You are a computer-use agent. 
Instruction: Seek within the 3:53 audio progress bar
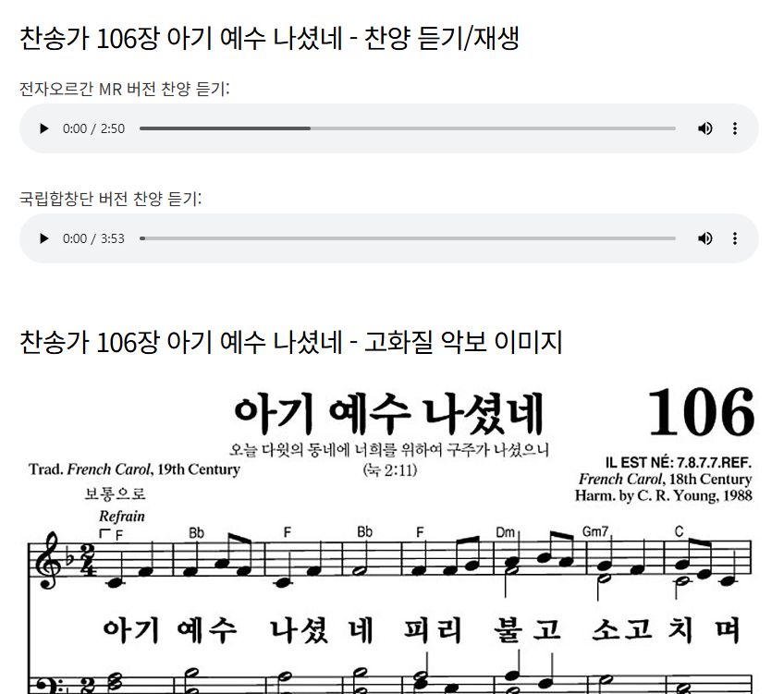tap(408, 238)
